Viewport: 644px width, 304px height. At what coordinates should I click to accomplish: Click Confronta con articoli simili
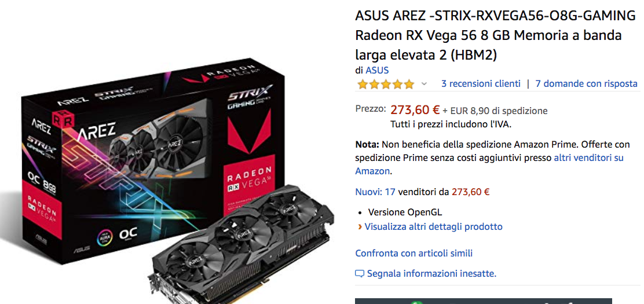414,253
